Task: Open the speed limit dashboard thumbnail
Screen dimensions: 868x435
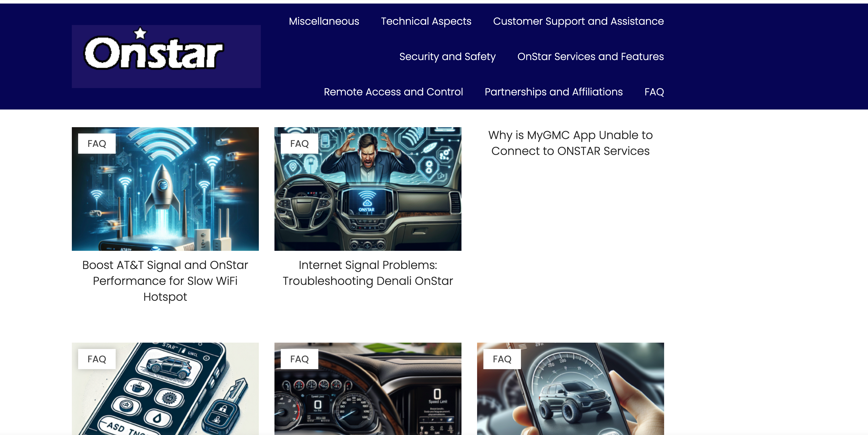Action: click(x=368, y=389)
